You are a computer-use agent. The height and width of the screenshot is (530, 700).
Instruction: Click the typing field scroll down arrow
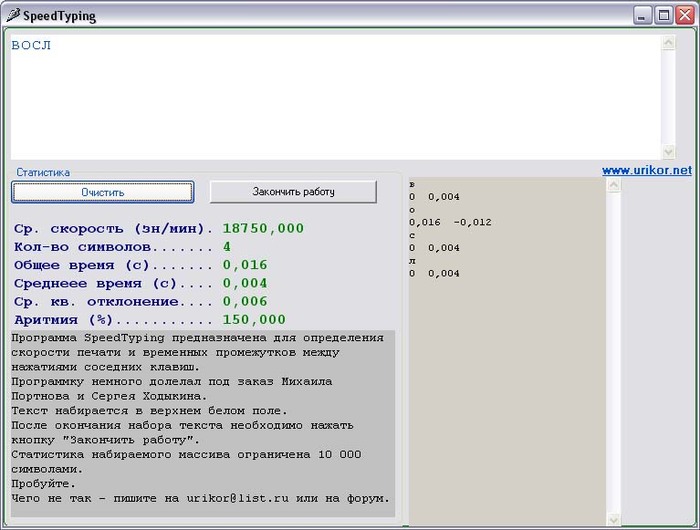[x=668, y=152]
